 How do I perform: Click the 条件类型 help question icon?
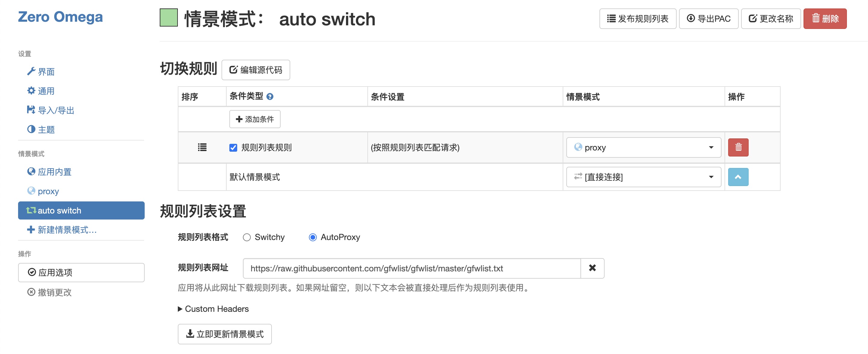click(269, 97)
